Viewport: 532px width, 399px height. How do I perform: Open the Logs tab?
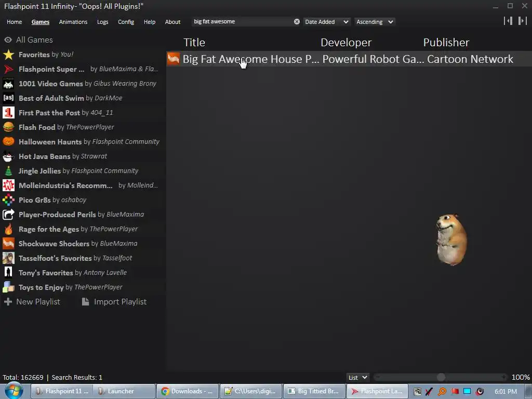(102, 22)
